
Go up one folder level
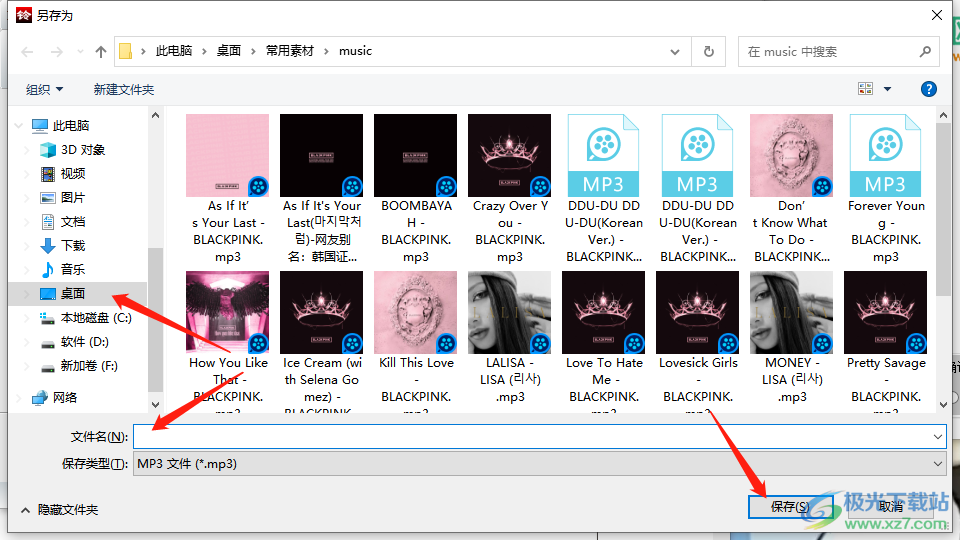pyautogui.click(x=100, y=52)
